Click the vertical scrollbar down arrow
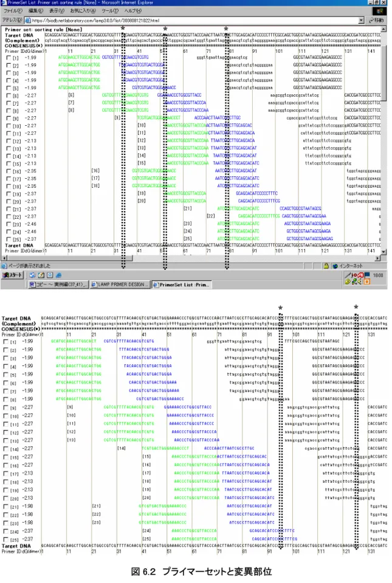Image resolution: width=392 pixels, height=583 pixels. click(384, 252)
